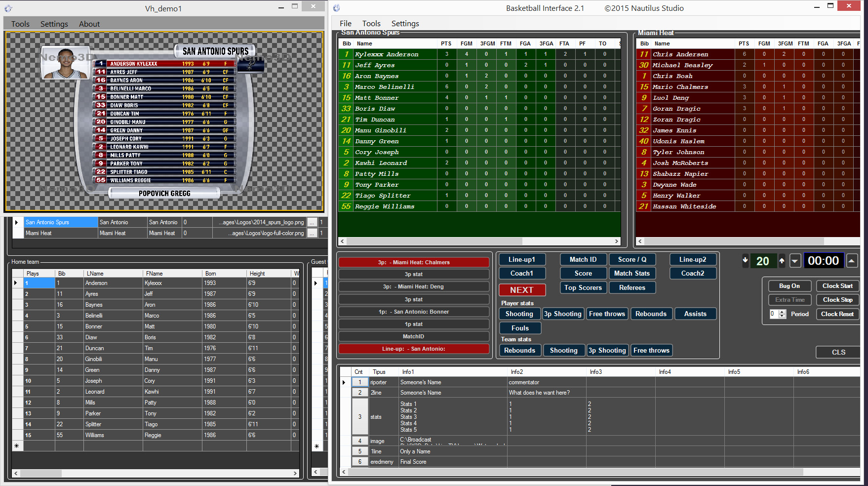This screenshot has height=486, width=868.
Task: Click the game clock 00:00 field
Action: pyautogui.click(x=823, y=261)
